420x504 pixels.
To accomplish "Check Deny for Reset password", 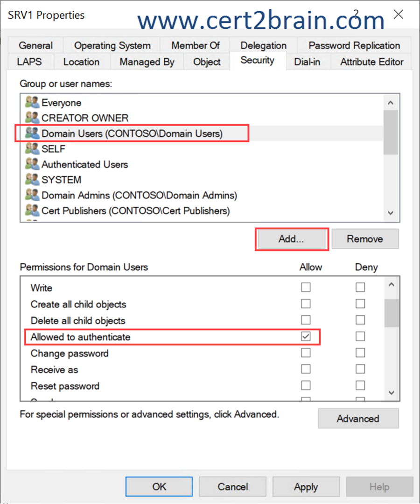I will click(360, 386).
